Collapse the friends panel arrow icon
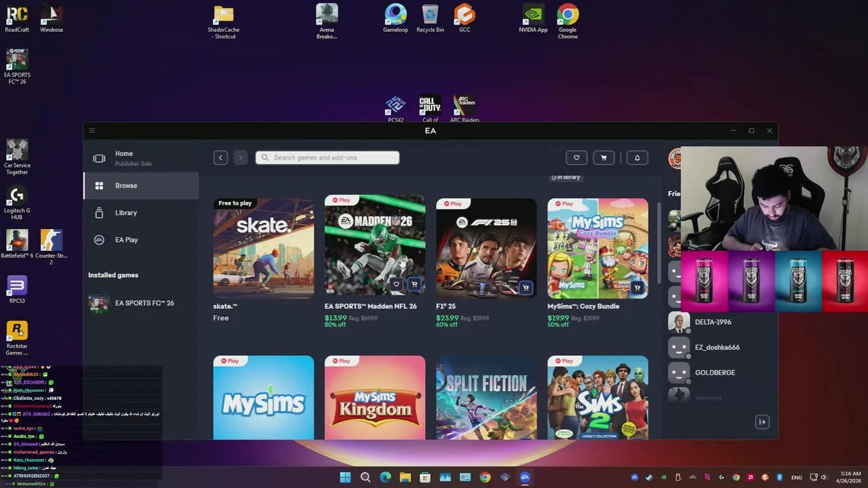This screenshot has height=488, width=868. tap(762, 422)
